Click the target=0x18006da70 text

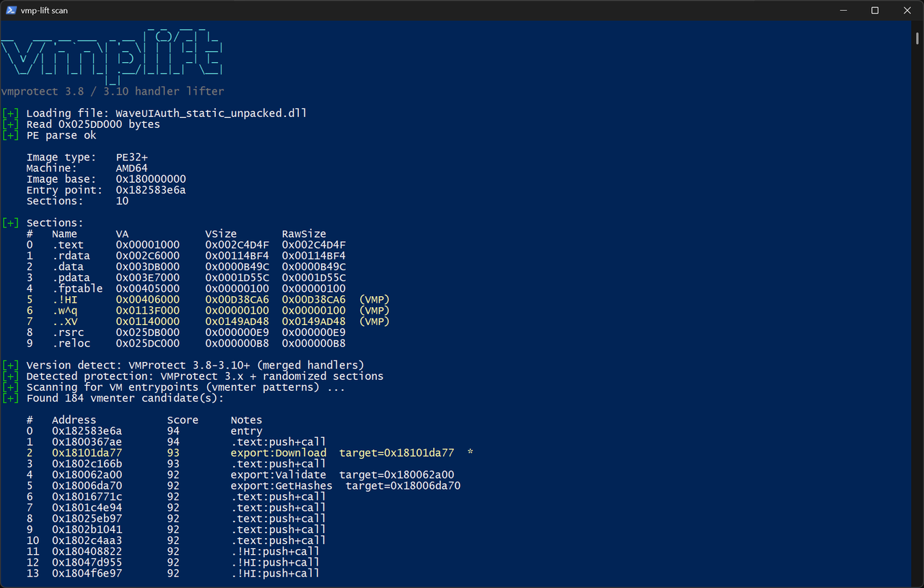click(x=403, y=485)
